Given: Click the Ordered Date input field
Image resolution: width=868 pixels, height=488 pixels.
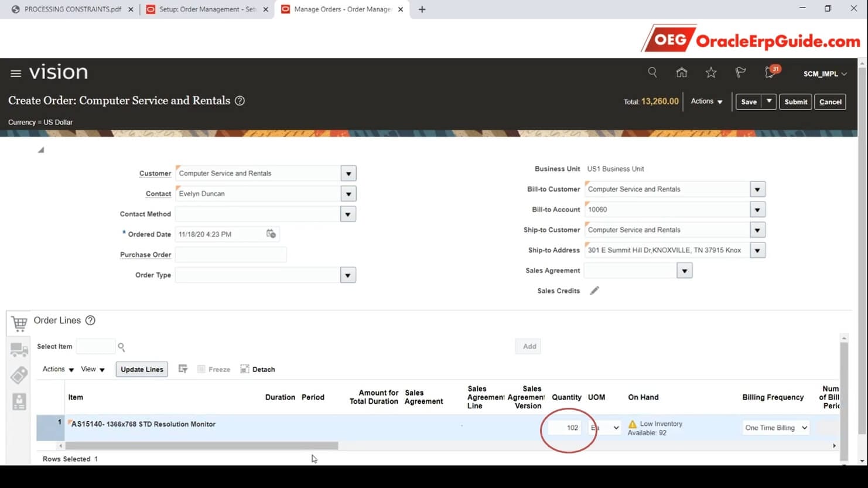Looking at the screenshot, I should (x=220, y=234).
